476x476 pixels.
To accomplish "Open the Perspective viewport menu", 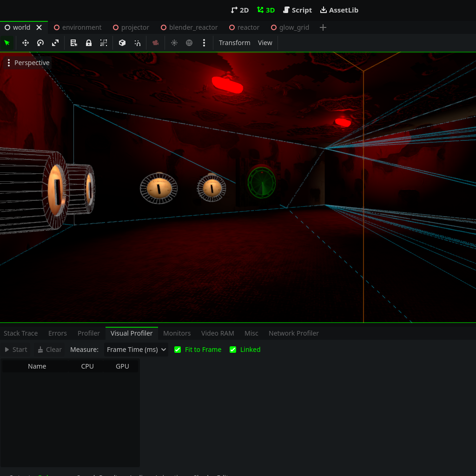I will click(x=28, y=63).
